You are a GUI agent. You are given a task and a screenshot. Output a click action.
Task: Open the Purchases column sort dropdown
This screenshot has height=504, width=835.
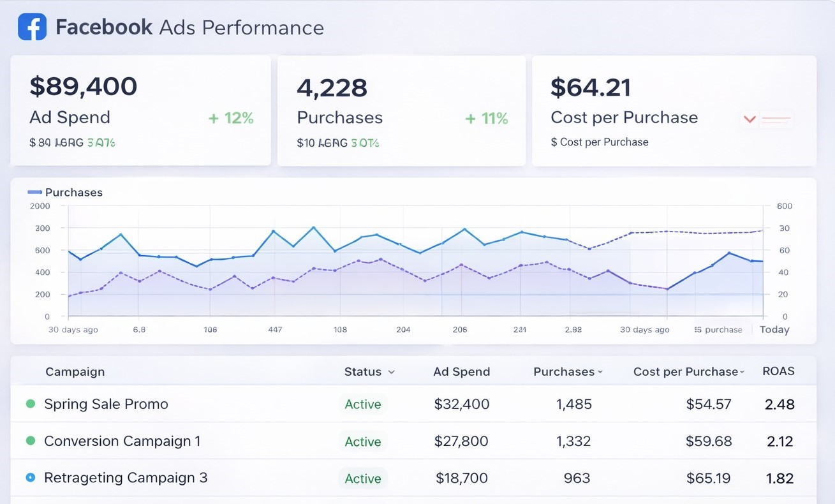(600, 372)
